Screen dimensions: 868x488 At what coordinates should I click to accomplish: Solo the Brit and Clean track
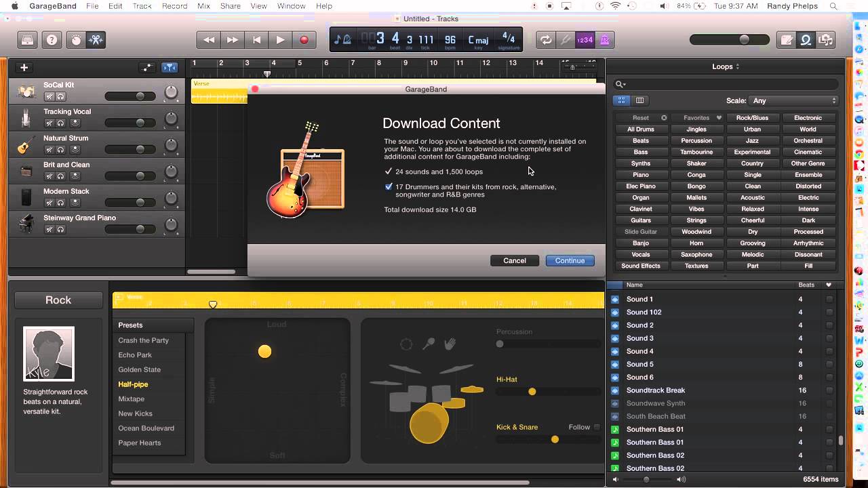[x=60, y=176]
